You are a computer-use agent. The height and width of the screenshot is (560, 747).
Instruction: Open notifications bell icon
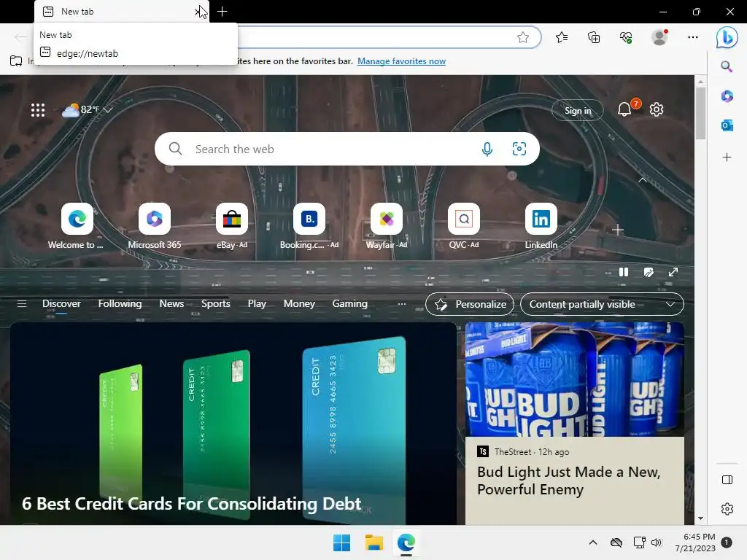pos(624,109)
